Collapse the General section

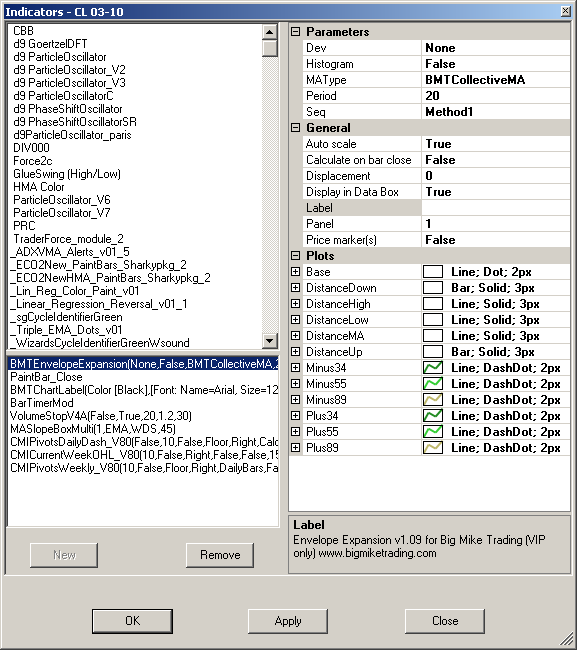coord(295,128)
